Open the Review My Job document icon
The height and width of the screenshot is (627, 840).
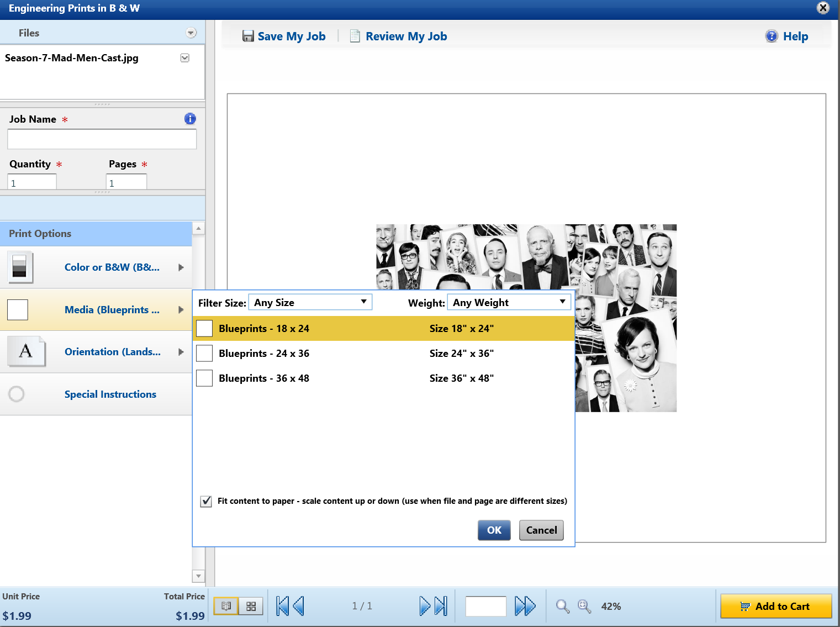coord(355,36)
